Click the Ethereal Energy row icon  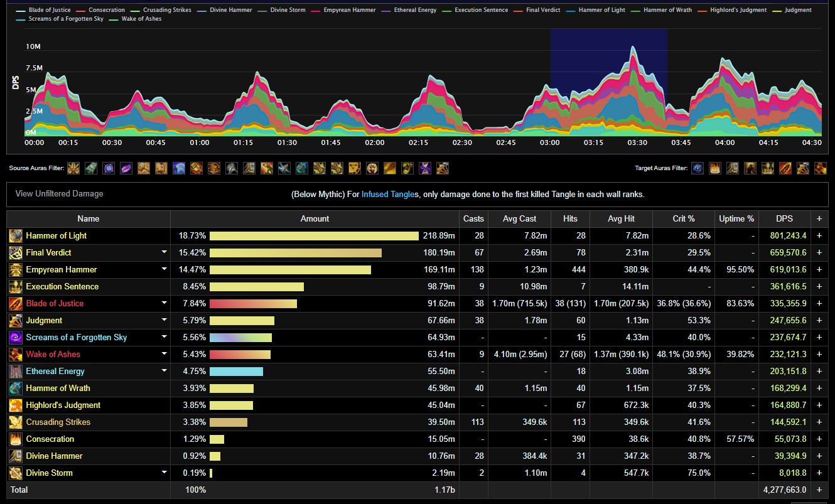tap(16, 372)
